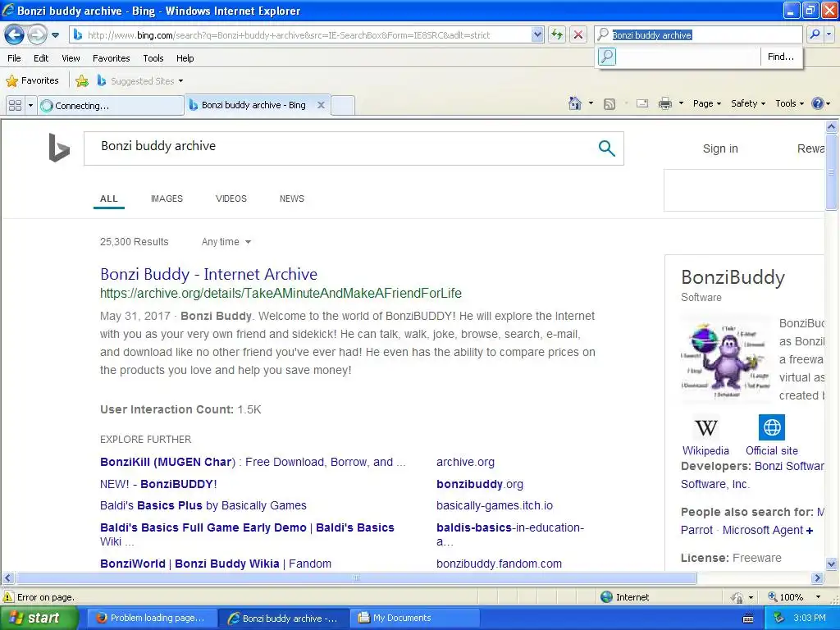
Task: Click the browser Back arrow button
Action: [15, 34]
